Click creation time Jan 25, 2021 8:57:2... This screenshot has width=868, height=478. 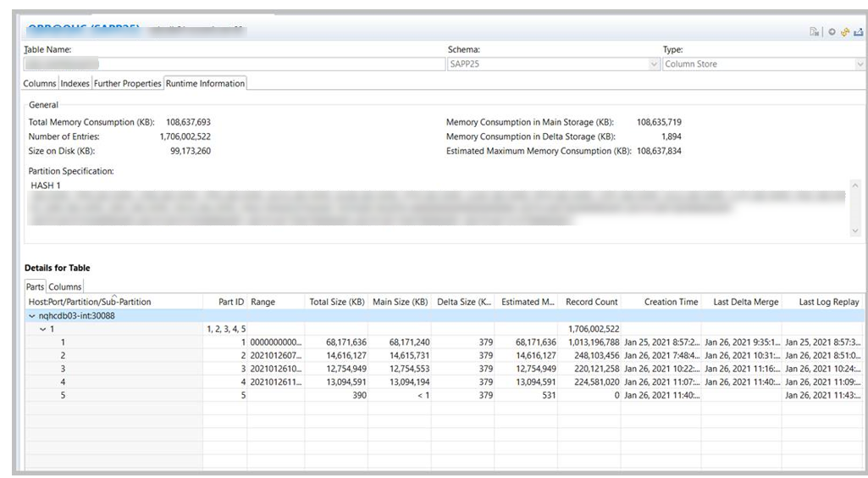[x=661, y=342]
